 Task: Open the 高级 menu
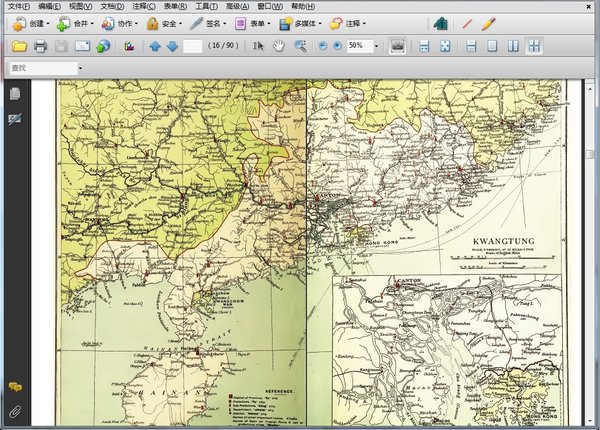[x=237, y=6]
